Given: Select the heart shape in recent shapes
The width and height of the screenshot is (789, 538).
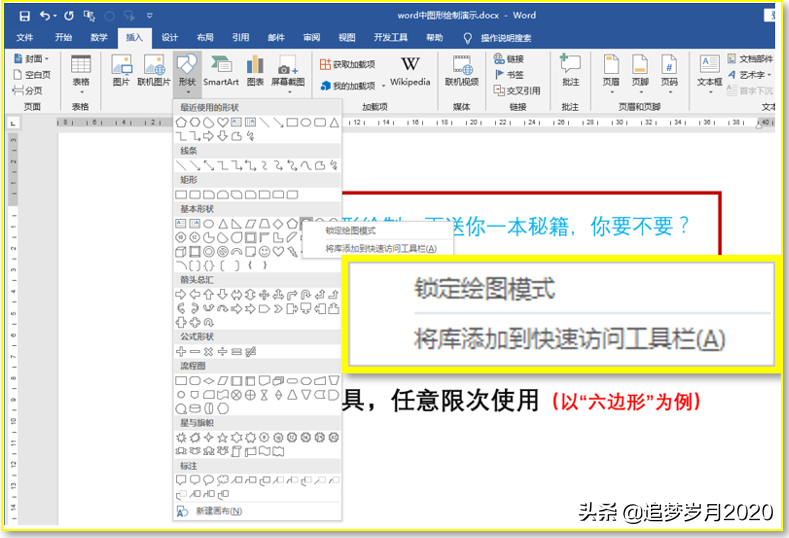Looking at the screenshot, I should click(x=222, y=122).
